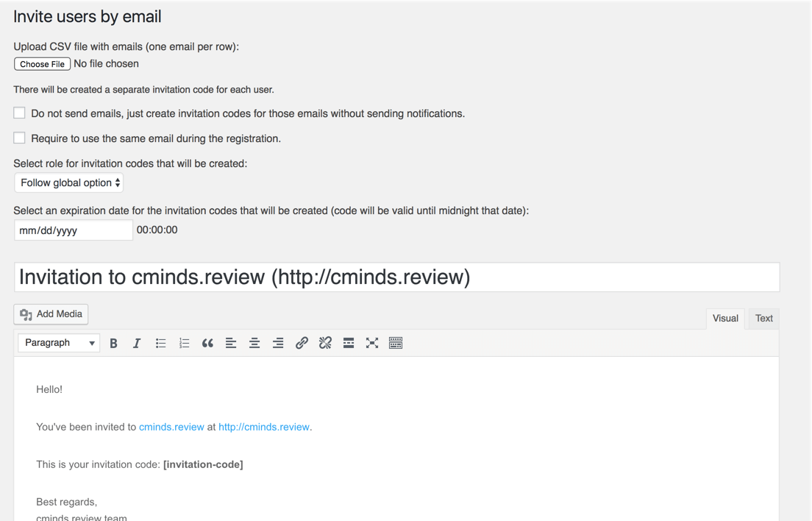The image size is (812, 521).
Task: Apply blockquote formatting
Action: point(207,343)
